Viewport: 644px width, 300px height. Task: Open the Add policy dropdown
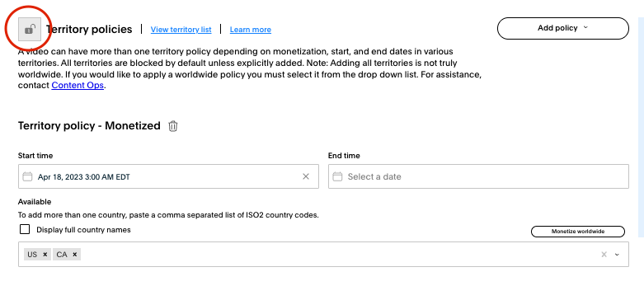tap(562, 28)
